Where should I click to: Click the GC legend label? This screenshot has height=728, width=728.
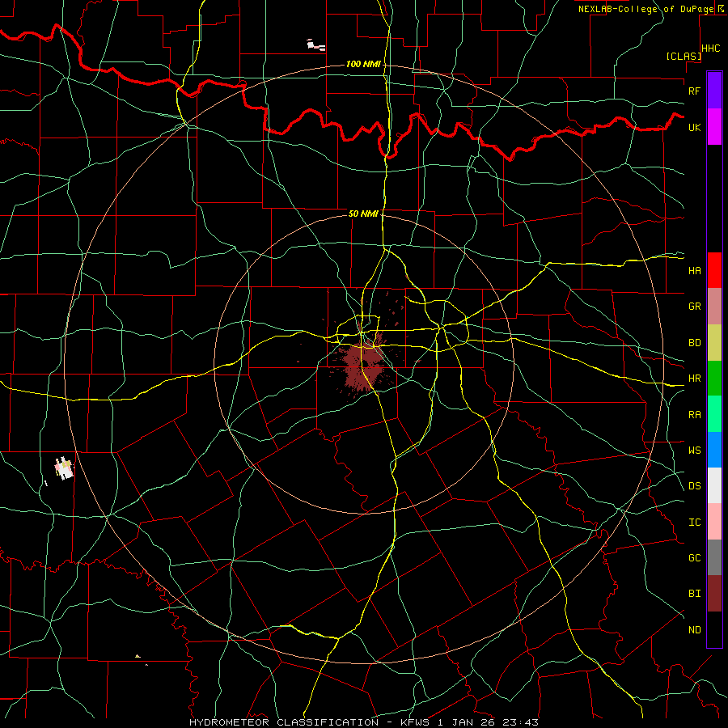pos(695,558)
